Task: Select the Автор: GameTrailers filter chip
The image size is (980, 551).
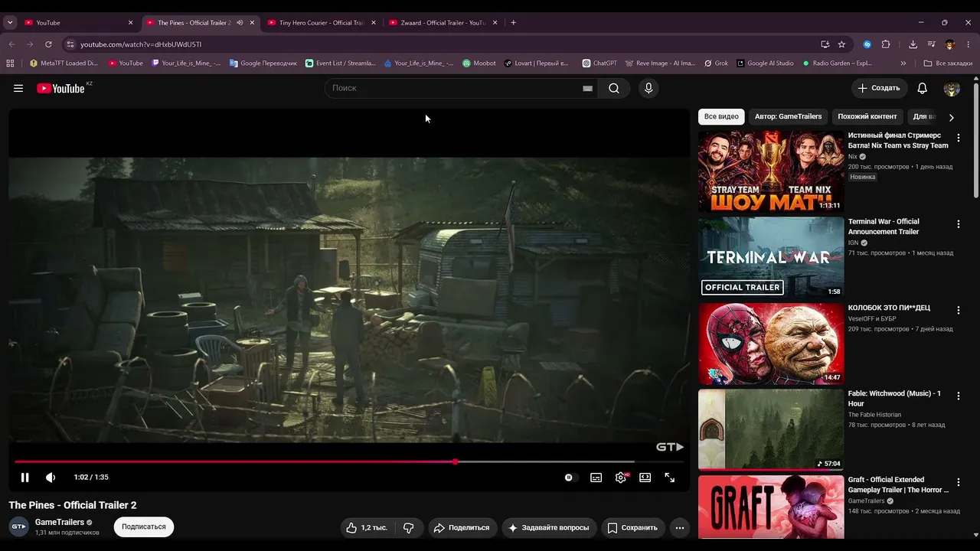Action: pyautogui.click(x=788, y=116)
